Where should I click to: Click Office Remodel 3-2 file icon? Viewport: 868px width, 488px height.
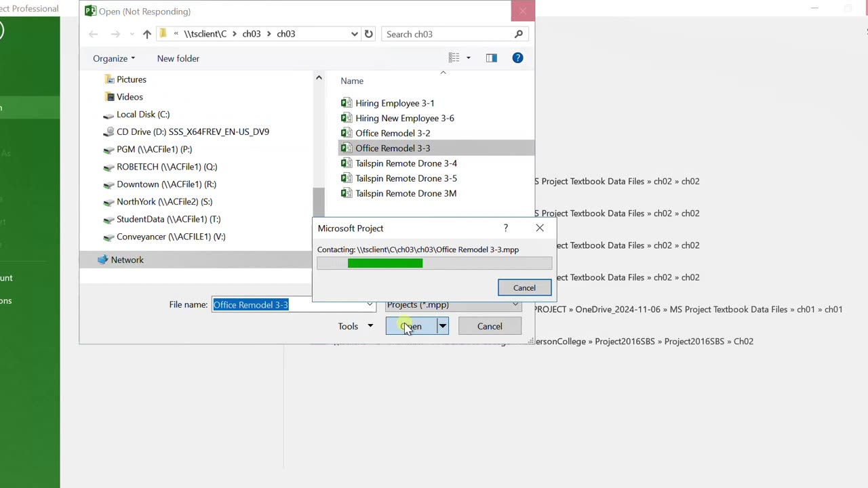pos(347,133)
